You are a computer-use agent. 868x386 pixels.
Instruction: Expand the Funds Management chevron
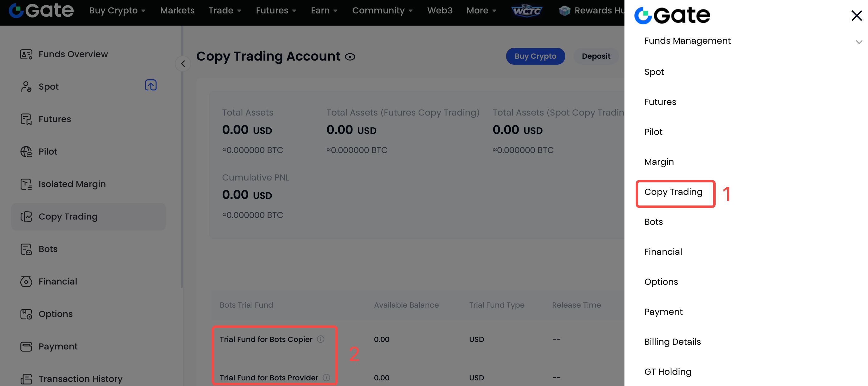point(859,42)
